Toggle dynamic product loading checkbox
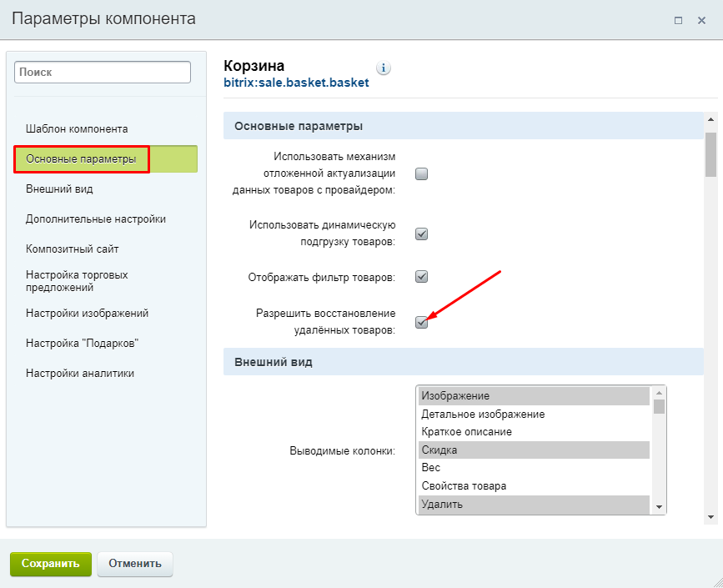Image resolution: width=723 pixels, height=588 pixels. (421, 234)
